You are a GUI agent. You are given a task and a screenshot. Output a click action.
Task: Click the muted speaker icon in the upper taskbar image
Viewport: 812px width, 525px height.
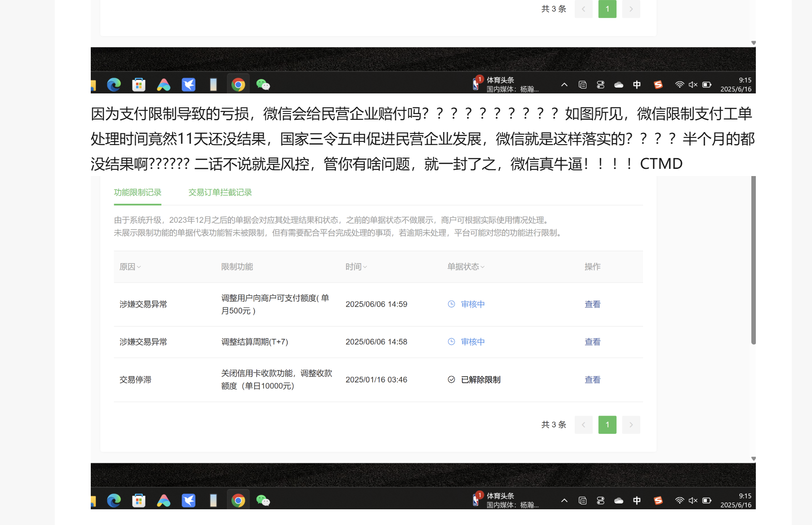[693, 84]
